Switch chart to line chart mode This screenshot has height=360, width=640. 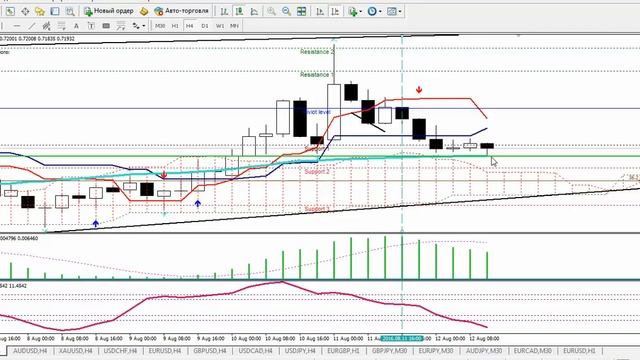click(x=254, y=11)
